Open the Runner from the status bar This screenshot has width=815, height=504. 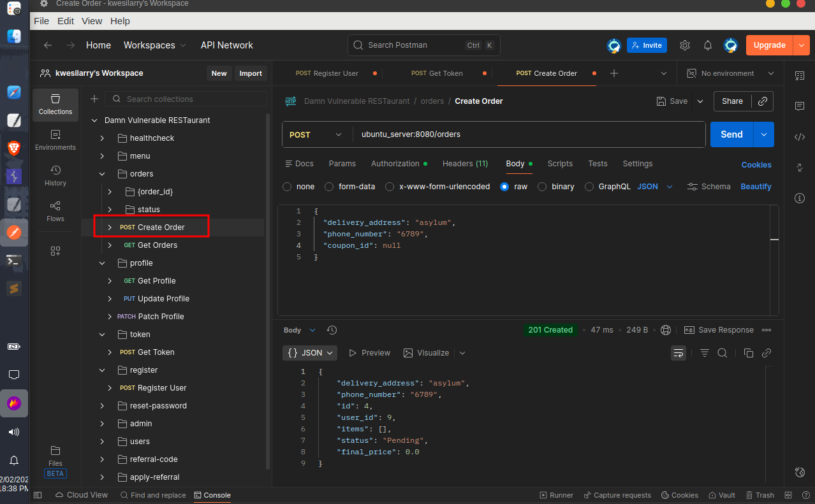pos(556,494)
